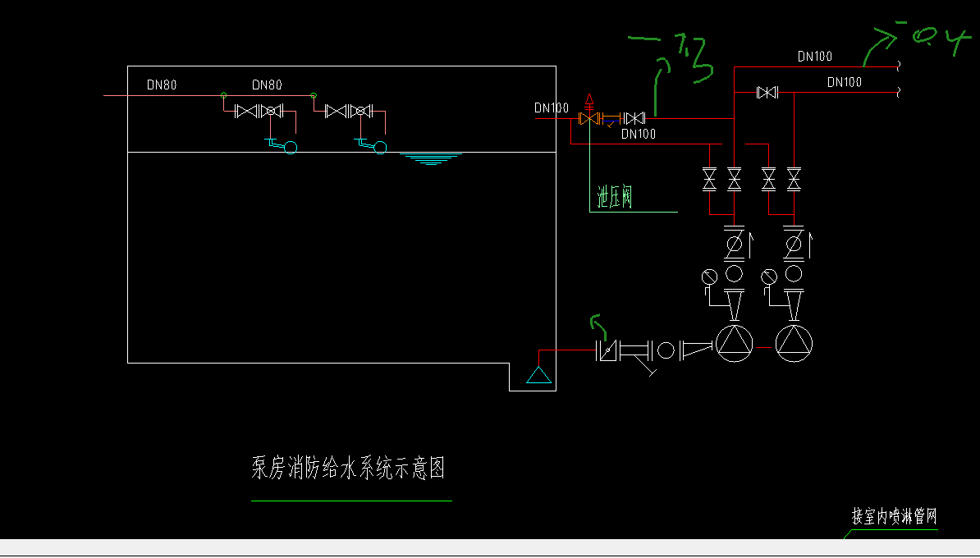This screenshot has width=980, height=558.
Task: Select the DN100 label beside the relief valve inlet
Action: (552, 107)
